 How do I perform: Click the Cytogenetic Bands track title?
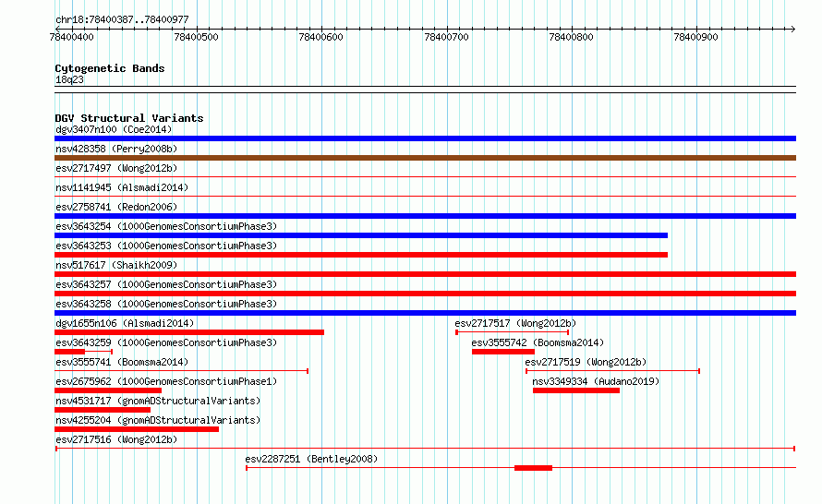pyautogui.click(x=110, y=68)
